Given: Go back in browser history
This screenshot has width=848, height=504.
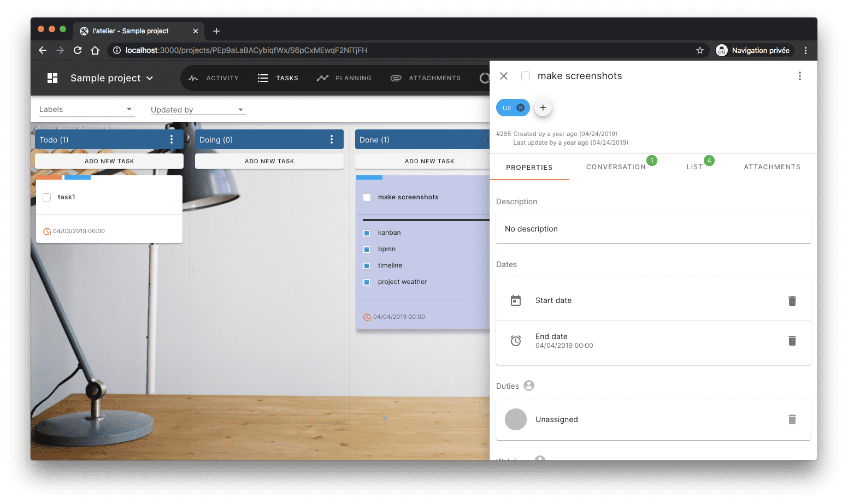Looking at the screenshot, I should (43, 50).
